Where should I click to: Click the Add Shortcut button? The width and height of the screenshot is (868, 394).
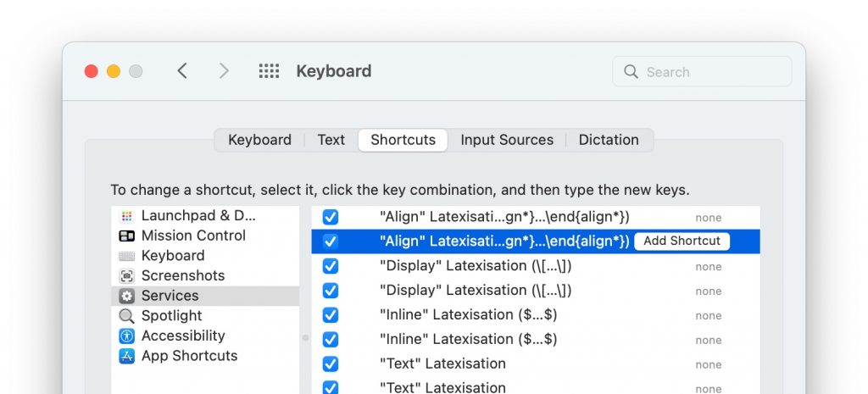682,241
